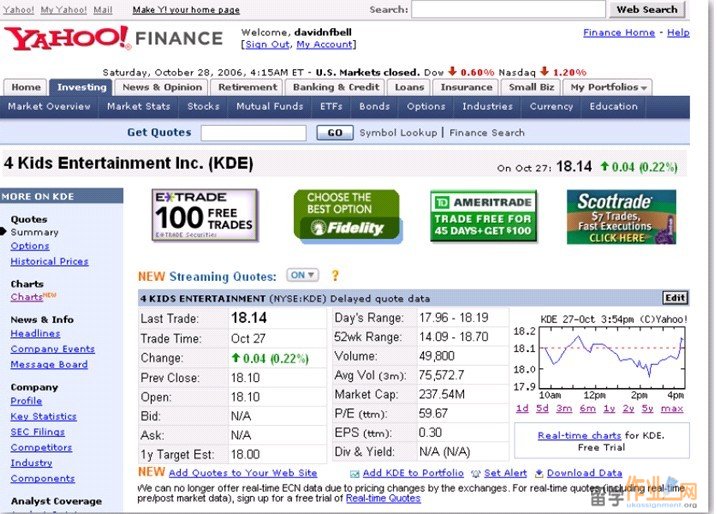Open the Finance Search link

pyautogui.click(x=487, y=133)
